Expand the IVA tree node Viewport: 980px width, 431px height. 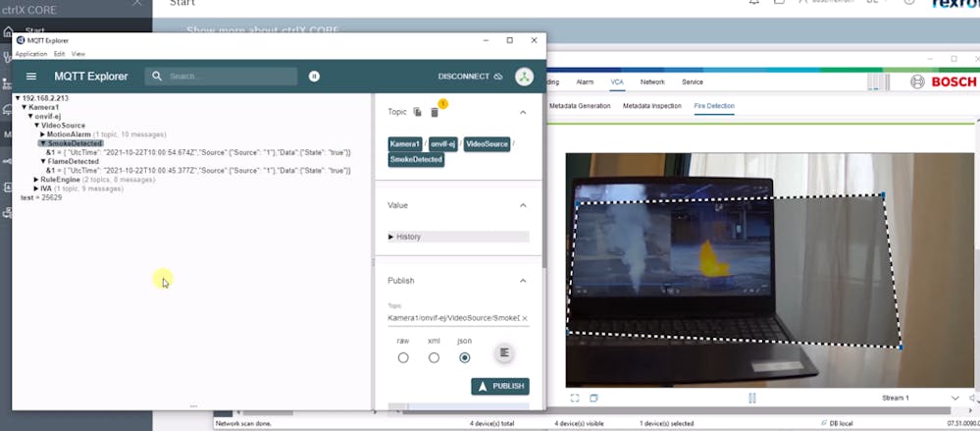pos(37,189)
